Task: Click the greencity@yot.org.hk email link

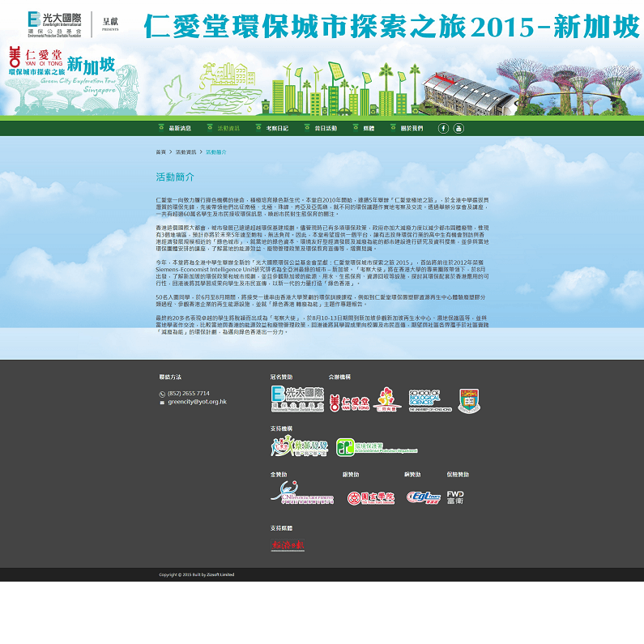Action: (x=197, y=402)
